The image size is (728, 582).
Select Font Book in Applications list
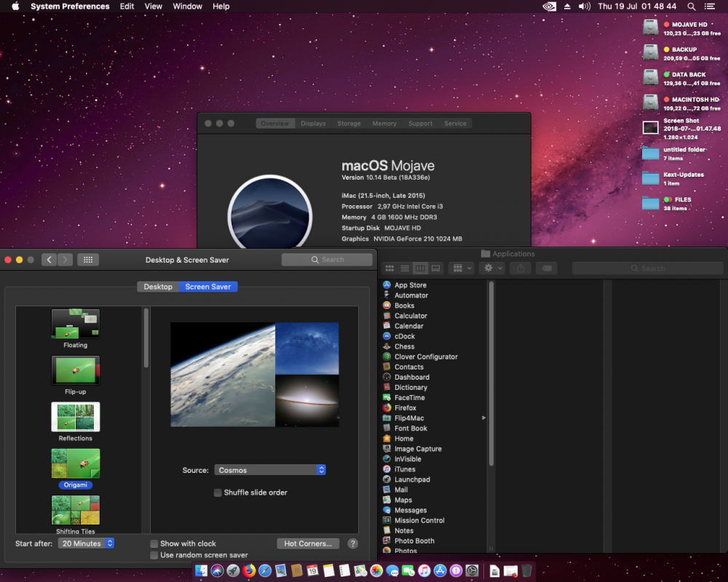coord(411,428)
